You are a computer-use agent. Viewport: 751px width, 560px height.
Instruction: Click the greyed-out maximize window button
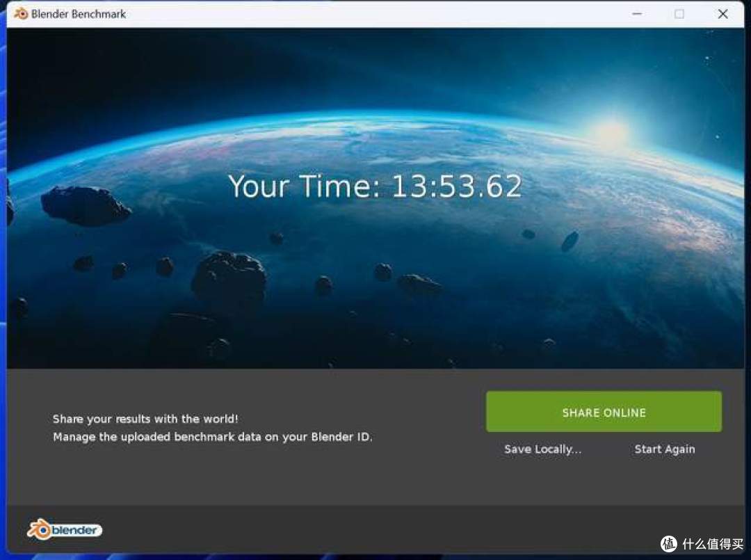(x=679, y=14)
